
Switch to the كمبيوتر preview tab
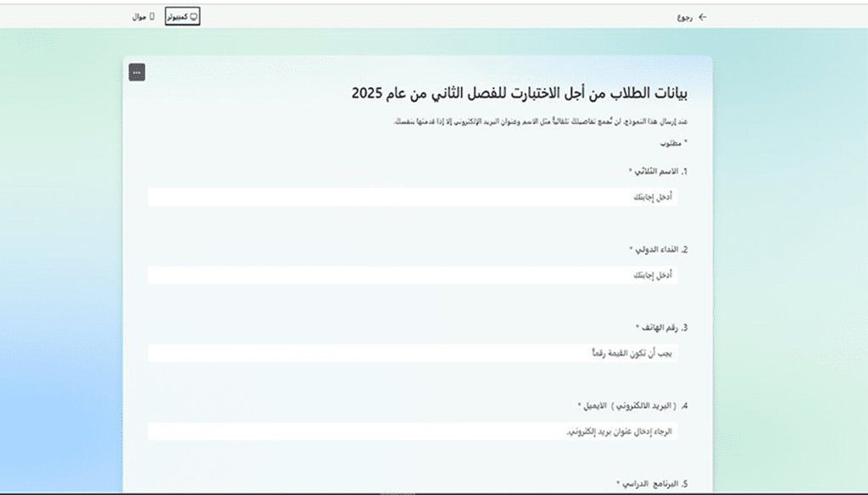[182, 17]
